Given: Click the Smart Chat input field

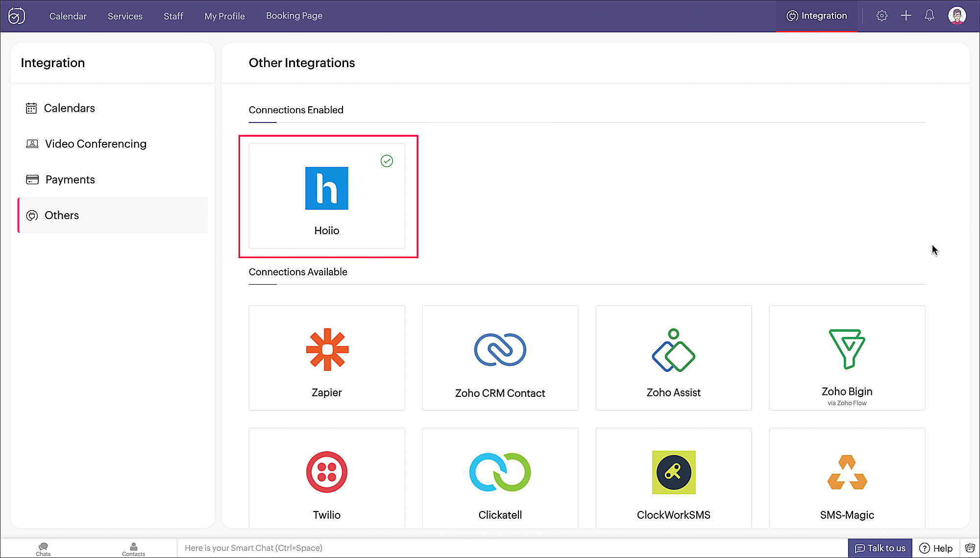Looking at the screenshot, I should tap(512, 548).
